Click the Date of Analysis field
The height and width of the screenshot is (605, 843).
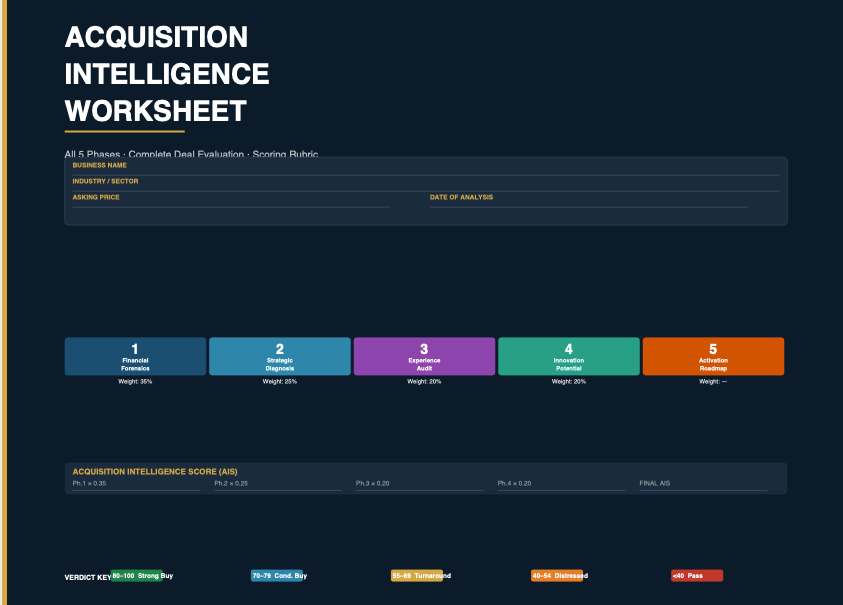(589, 201)
